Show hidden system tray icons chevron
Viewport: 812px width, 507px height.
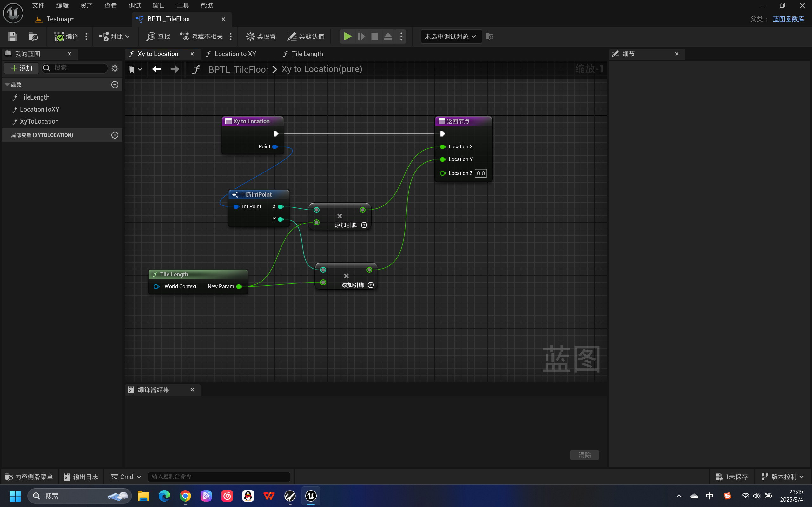tap(679, 496)
